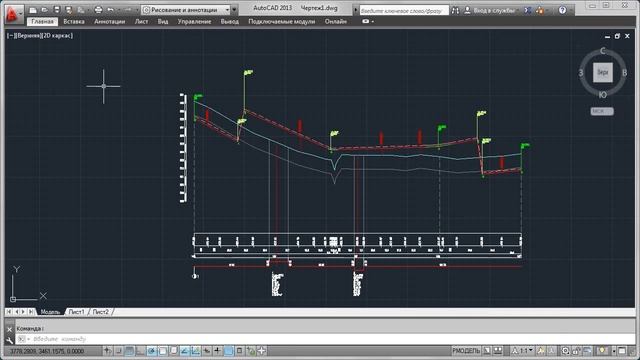Expand quick access toolbar customization arrow
Viewport: 640px width, 360px height.
234,10
